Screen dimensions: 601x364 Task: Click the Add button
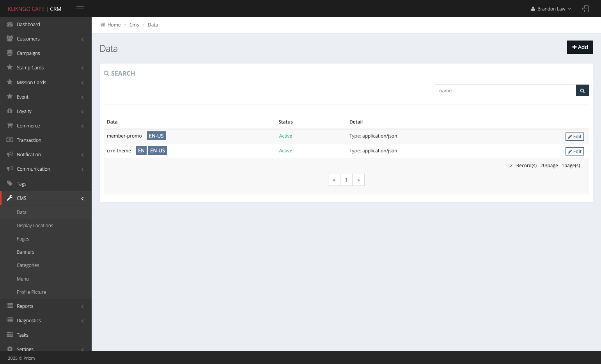click(x=580, y=47)
